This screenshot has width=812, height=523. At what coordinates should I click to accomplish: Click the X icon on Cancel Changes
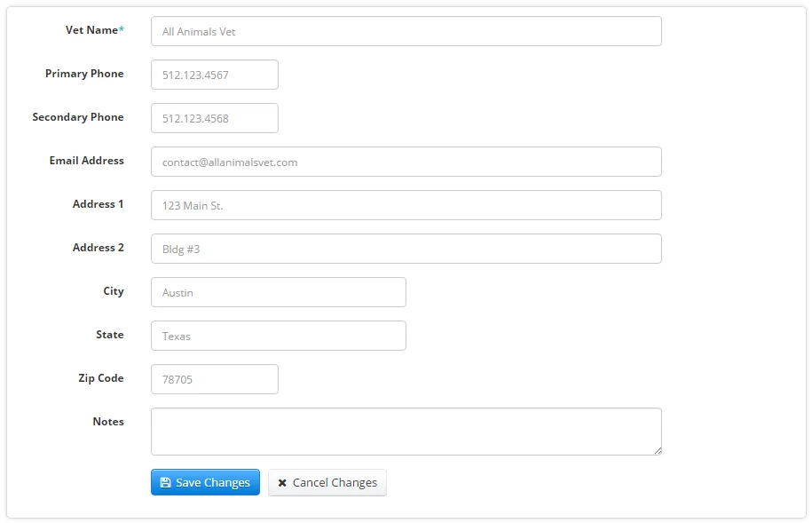(x=282, y=483)
